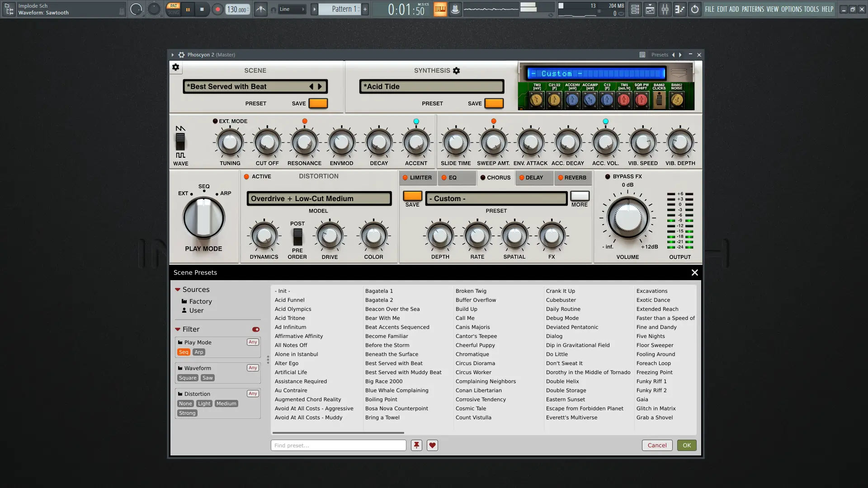Stop playback with the stop button
The image size is (868, 488).
(202, 9)
